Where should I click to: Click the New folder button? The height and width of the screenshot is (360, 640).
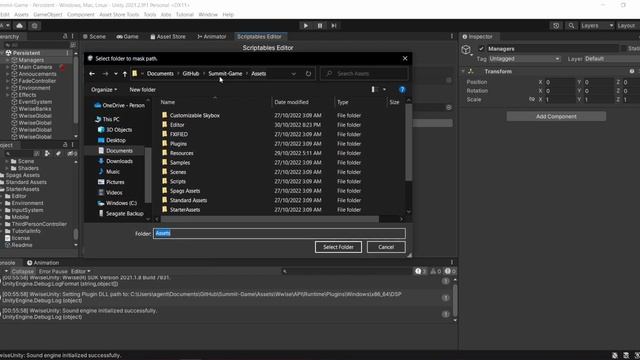[142, 90]
